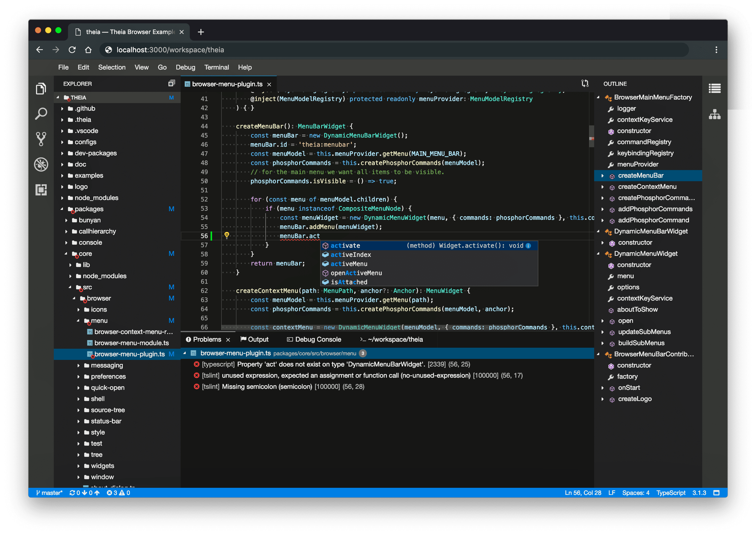Open the Search view in the activity bar
Viewport: 756px width, 535px height.
(x=41, y=114)
